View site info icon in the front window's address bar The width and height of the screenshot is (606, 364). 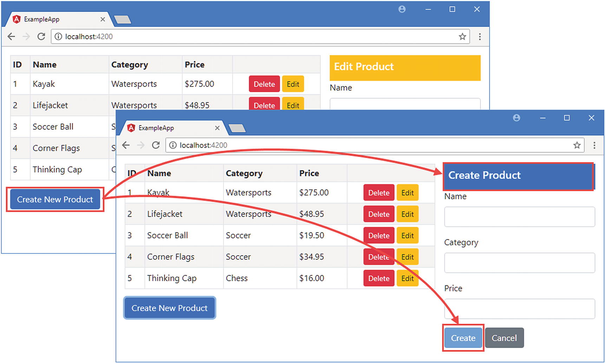tap(173, 145)
